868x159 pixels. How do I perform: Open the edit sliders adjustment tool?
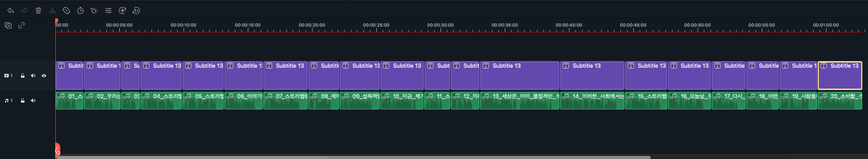click(108, 10)
